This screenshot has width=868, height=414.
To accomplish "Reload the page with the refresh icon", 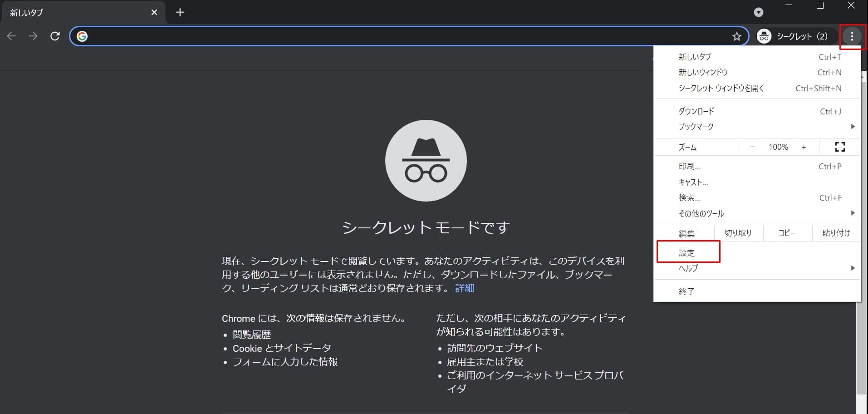I will (x=55, y=36).
